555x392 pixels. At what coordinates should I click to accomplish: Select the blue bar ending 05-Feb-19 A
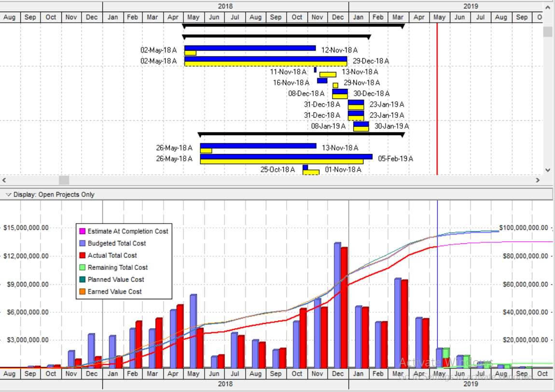click(286, 156)
